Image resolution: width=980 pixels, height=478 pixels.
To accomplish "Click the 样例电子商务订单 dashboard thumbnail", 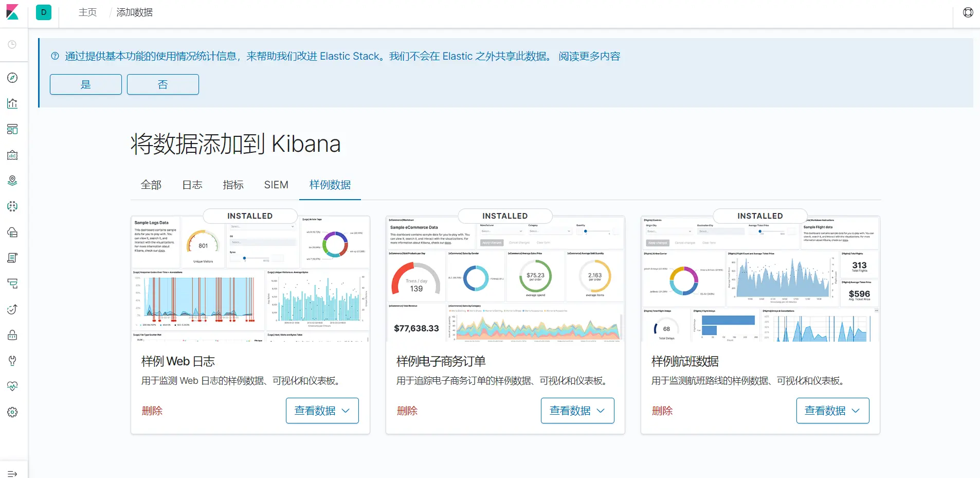I will [x=505, y=279].
